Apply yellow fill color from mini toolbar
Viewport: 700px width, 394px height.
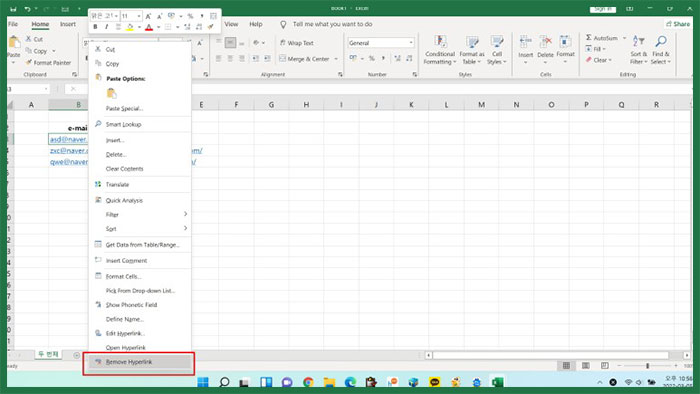(x=129, y=27)
